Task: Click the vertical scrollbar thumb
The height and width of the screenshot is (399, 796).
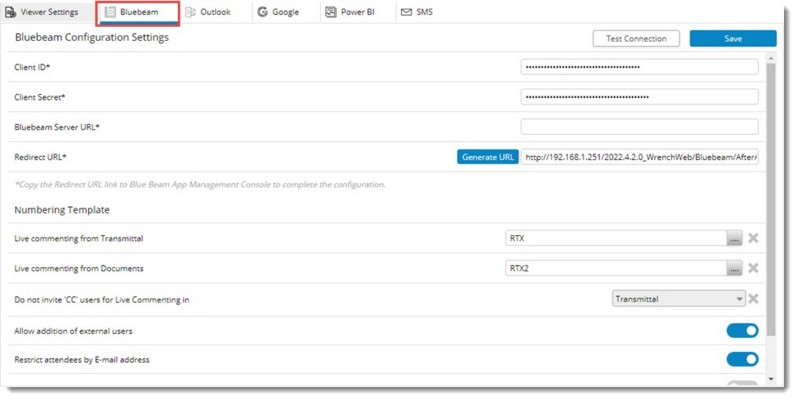Action: click(771, 200)
